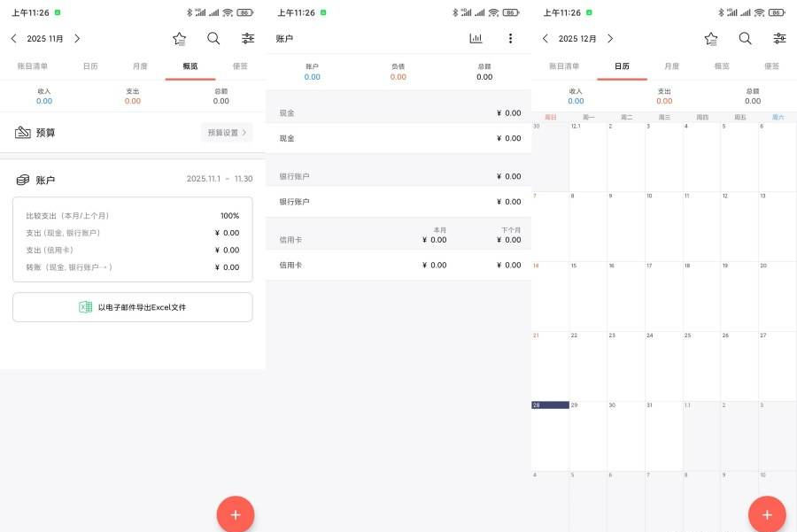Tap the 100% comparison value
Viewport: 797px width, 532px height.
tap(229, 215)
